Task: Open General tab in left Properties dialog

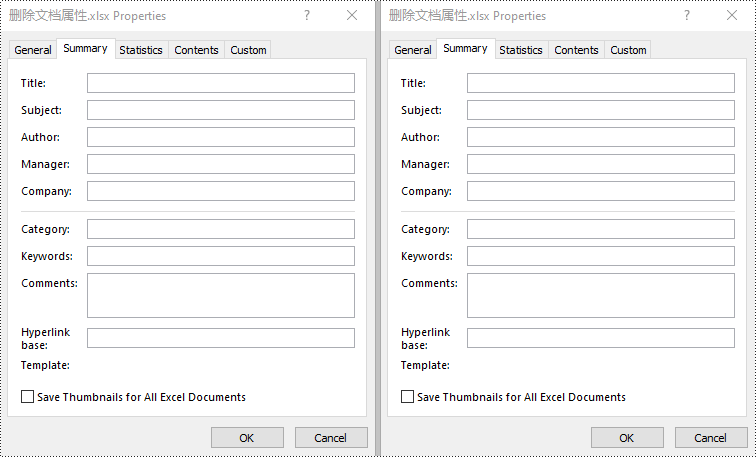Action: pos(33,50)
